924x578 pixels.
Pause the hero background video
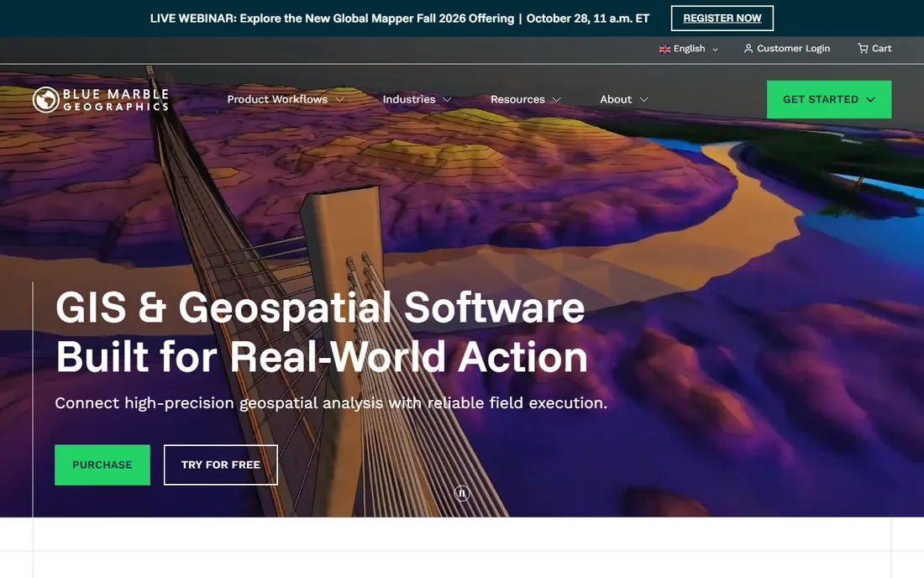coord(462,493)
